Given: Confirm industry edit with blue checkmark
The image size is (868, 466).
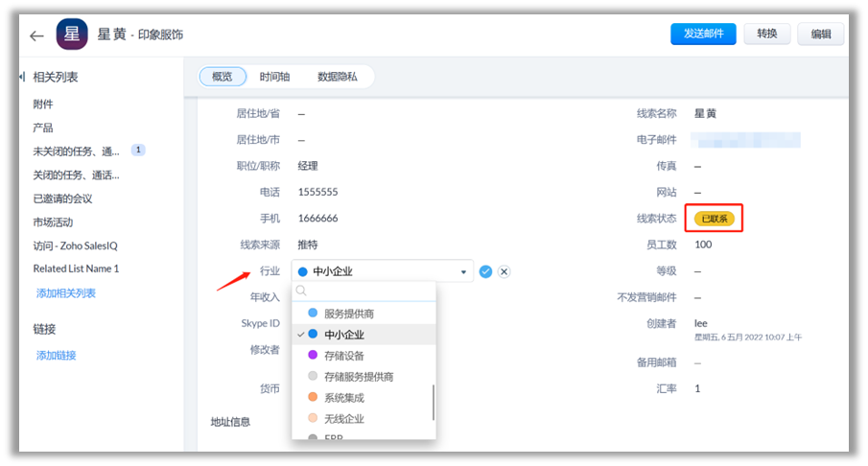Looking at the screenshot, I should tap(486, 271).
